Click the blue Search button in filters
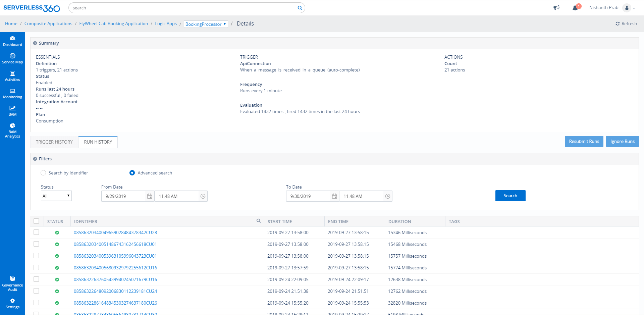 (510, 196)
